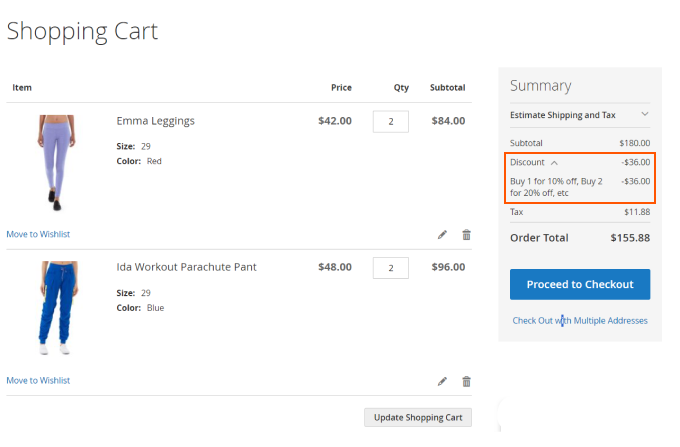The height and width of the screenshot is (447, 680).
Task: Click the Proceed to Checkout button
Action: point(580,284)
